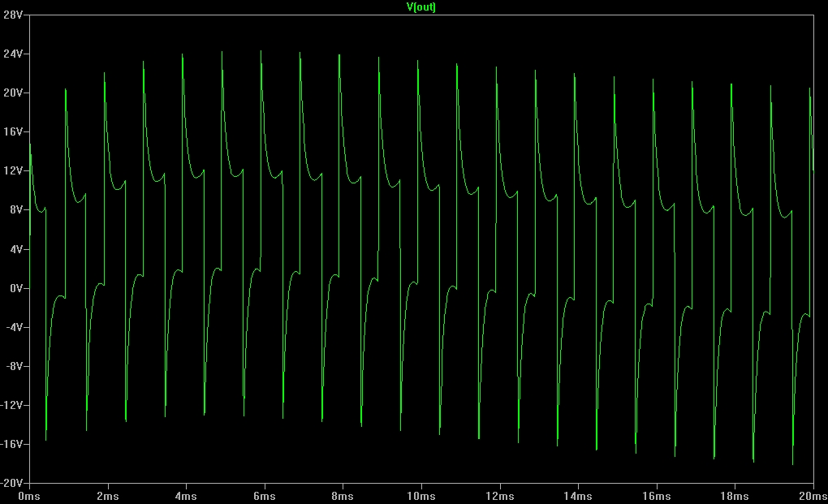Click the 10ms time axis label
The width and height of the screenshot is (828, 504).
[420, 497]
